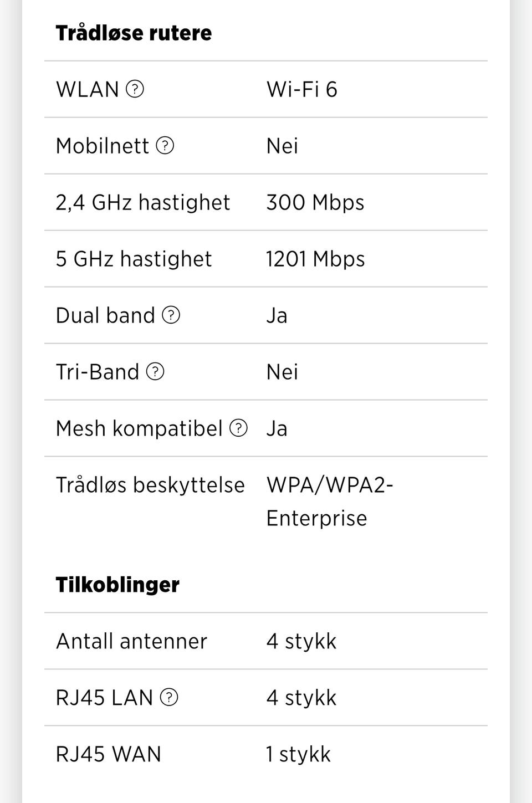Tap the Dual band help icon
532x803 pixels.
coord(171,315)
